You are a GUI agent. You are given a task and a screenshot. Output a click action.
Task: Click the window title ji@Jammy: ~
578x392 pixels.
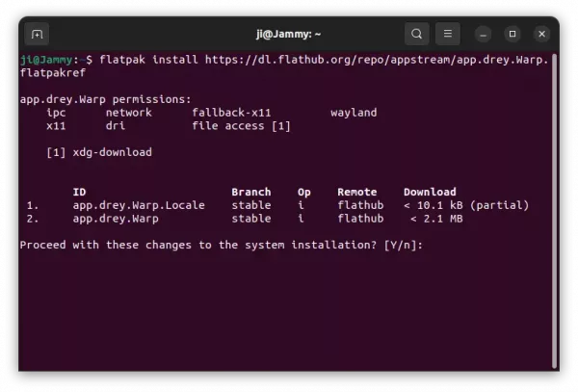click(289, 35)
